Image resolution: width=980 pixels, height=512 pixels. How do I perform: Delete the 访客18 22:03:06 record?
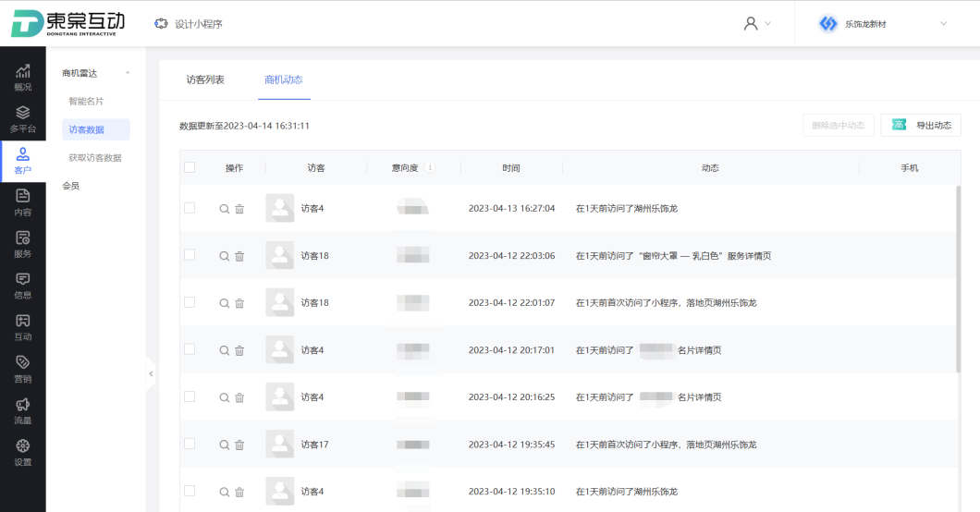coord(239,256)
